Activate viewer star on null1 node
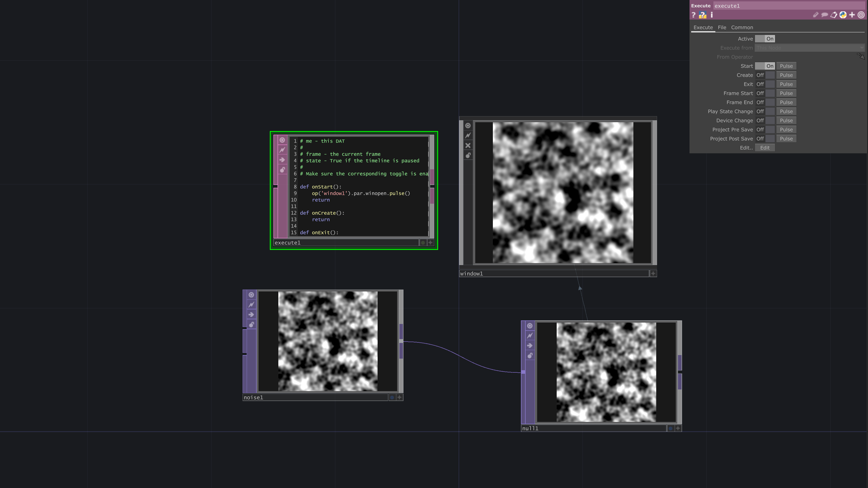Screen dimensions: 868x488 click(678, 428)
